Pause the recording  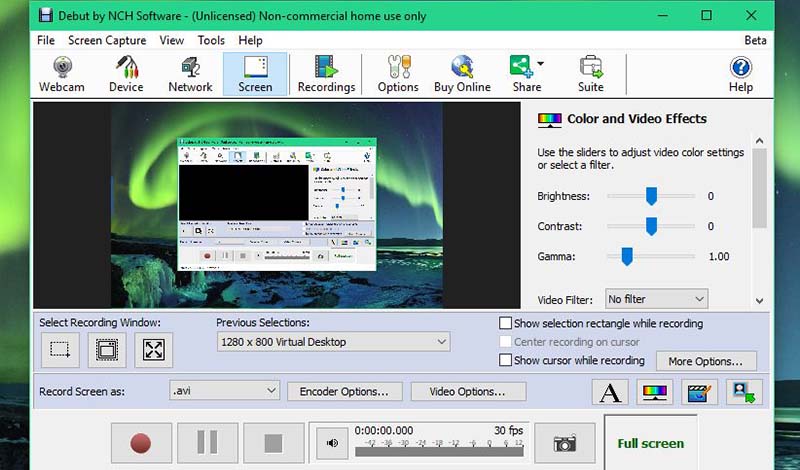click(207, 443)
